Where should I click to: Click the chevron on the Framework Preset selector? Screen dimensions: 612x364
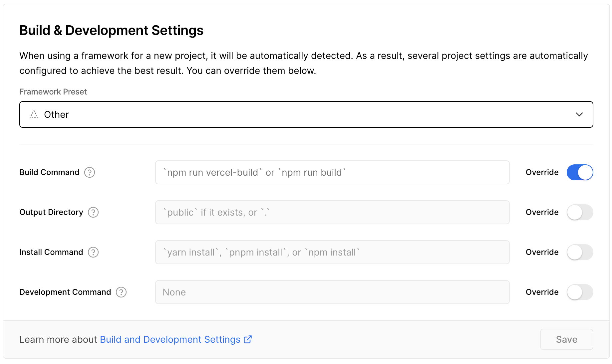[x=579, y=114]
